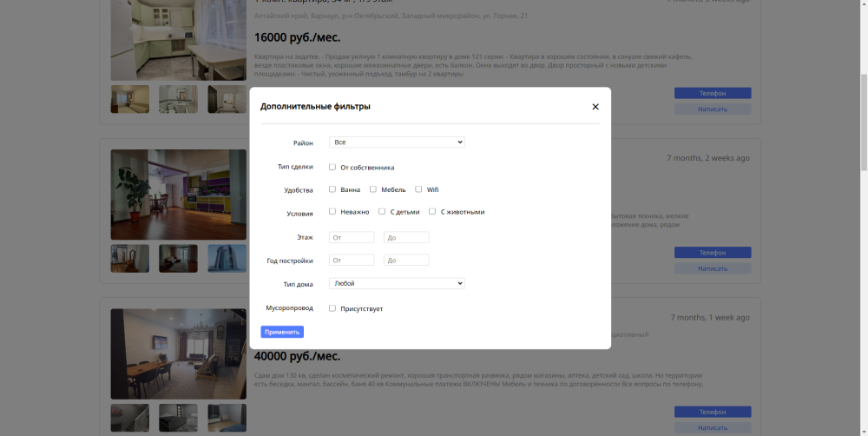Enable the От собственника checkbox

pos(332,167)
